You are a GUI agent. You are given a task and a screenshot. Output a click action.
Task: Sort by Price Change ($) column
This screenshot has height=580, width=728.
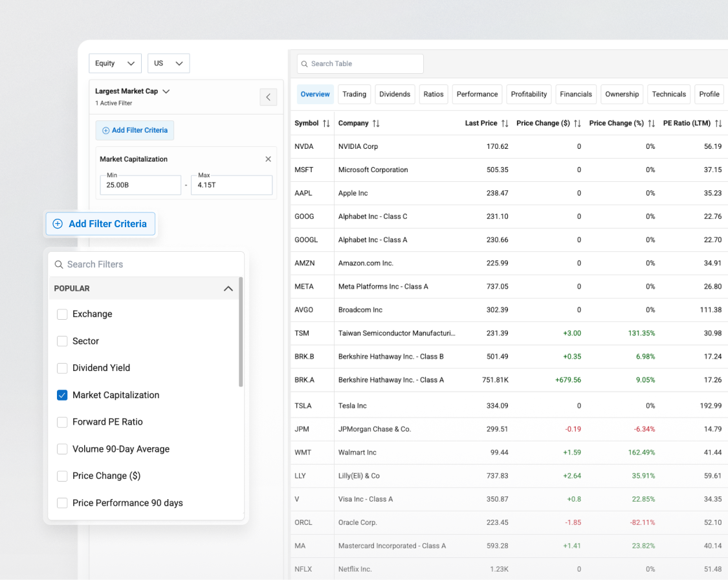tap(578, 123)
